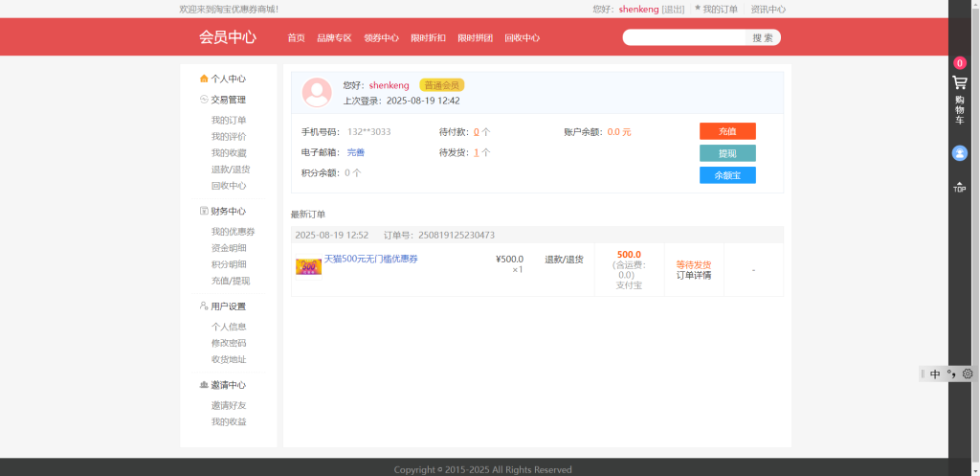Click the 用户设置 person icon
Viewport: 980px width, 476px height.
click(x=204, y=306)
